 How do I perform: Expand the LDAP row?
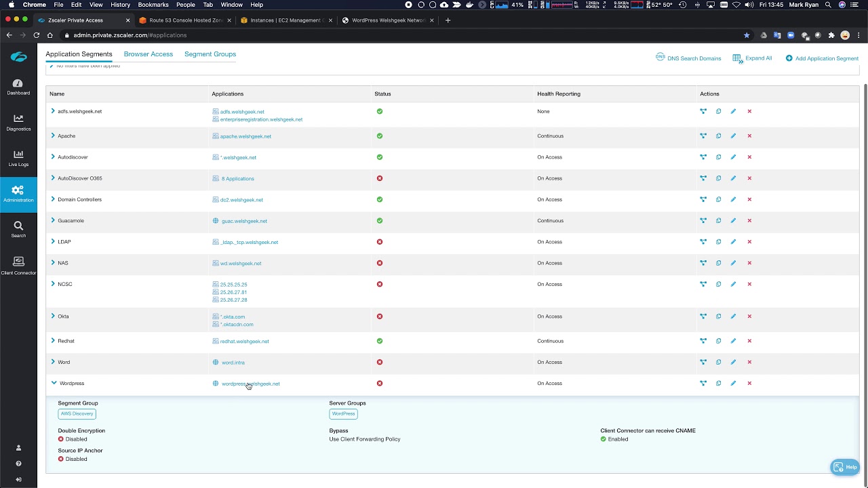(53, 242)
